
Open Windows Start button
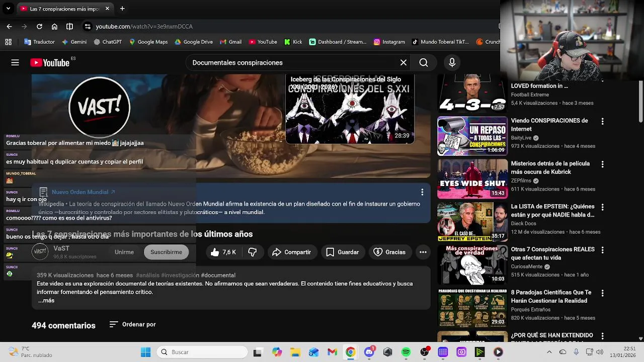[145, 352]
